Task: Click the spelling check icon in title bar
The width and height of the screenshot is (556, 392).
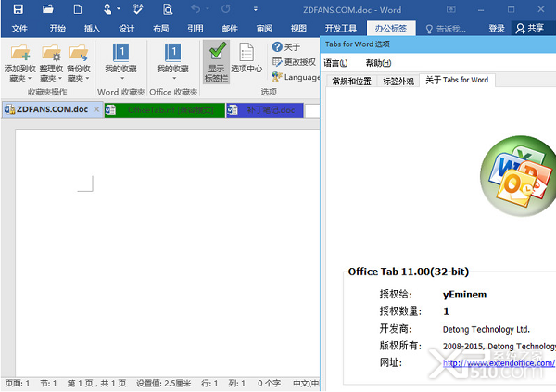Action: pyautogui.click(x=137, y=9)
